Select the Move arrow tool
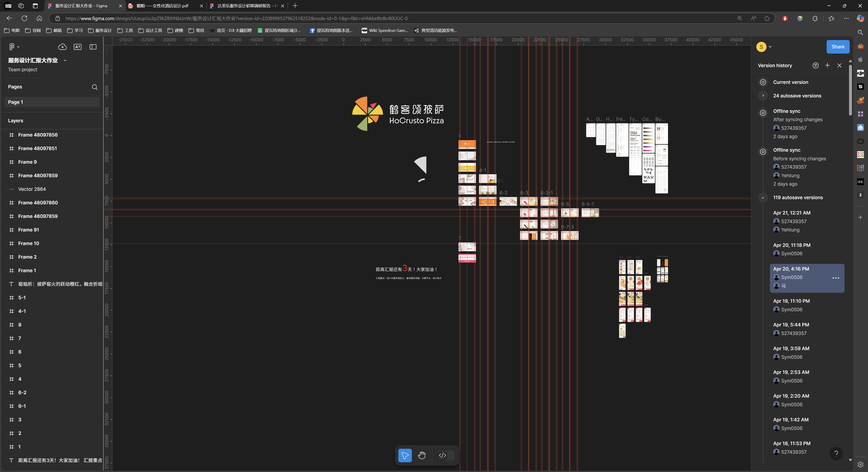Screen dimensions: 868x472 pos(405,455)
